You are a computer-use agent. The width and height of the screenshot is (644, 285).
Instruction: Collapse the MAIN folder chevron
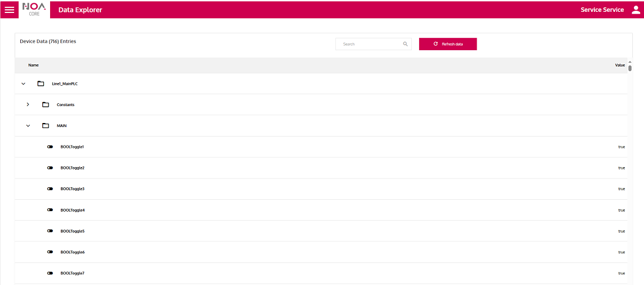click(28, 126)
